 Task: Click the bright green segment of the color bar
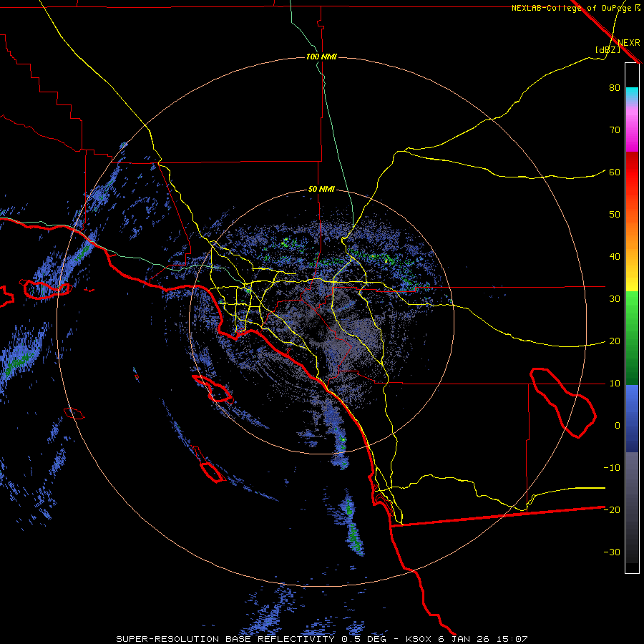[632, 306]
